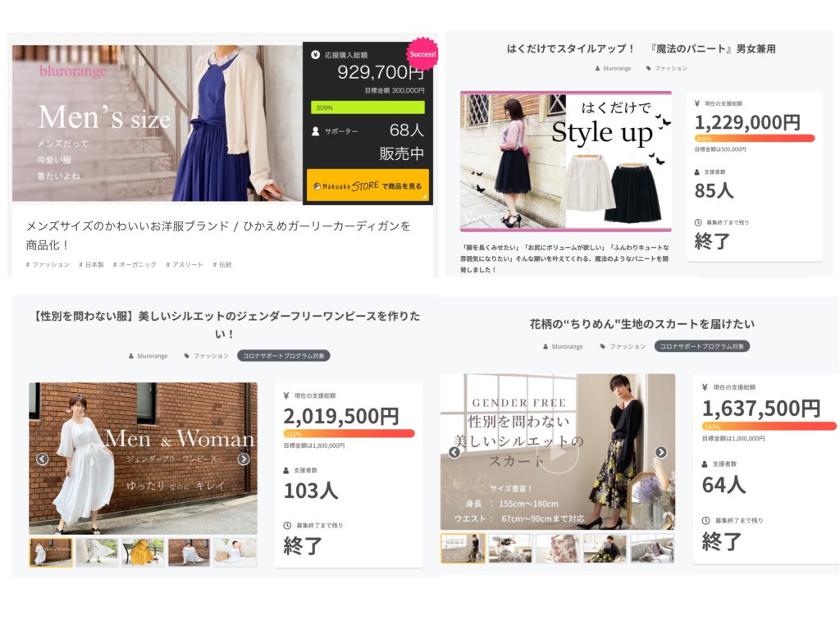This screenshot has height=630, width=840.
Task: Play the gender free skirt video
Action: (558, 452)
